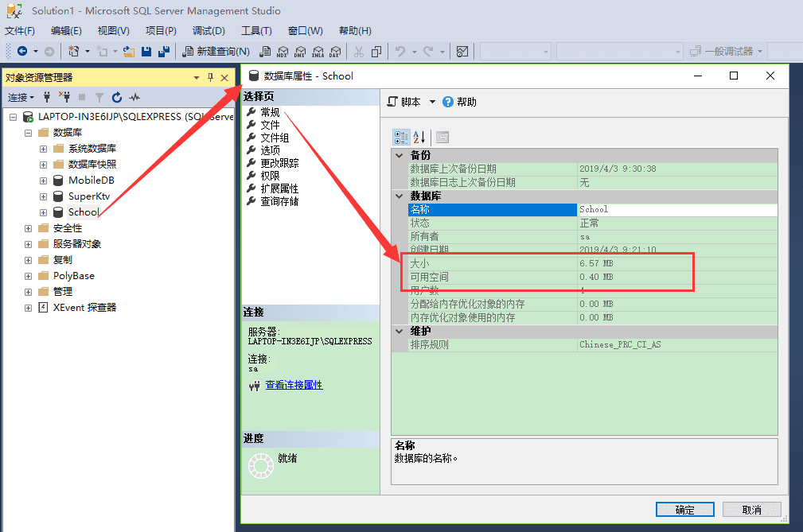Click the 确定 button

click(684, 510)
